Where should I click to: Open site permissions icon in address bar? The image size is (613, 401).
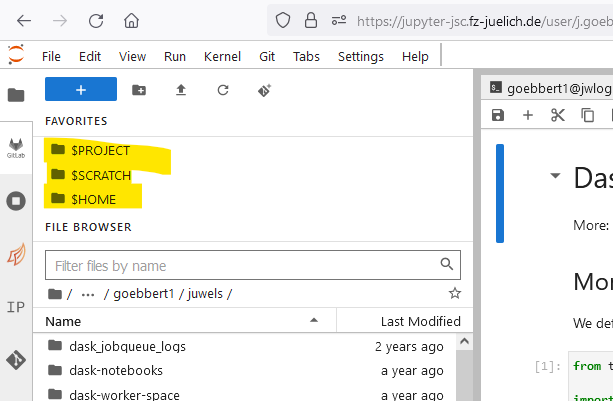pyautogui.click(x=339, y=20)
